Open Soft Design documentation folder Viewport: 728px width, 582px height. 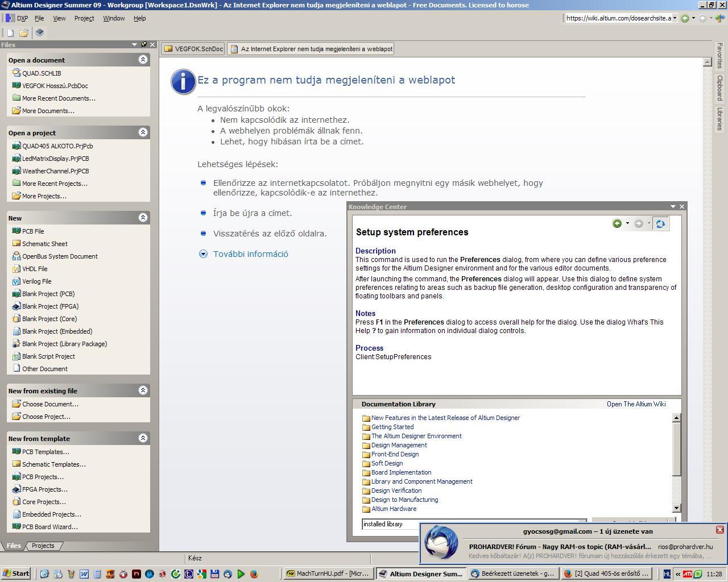click(387, 463)
